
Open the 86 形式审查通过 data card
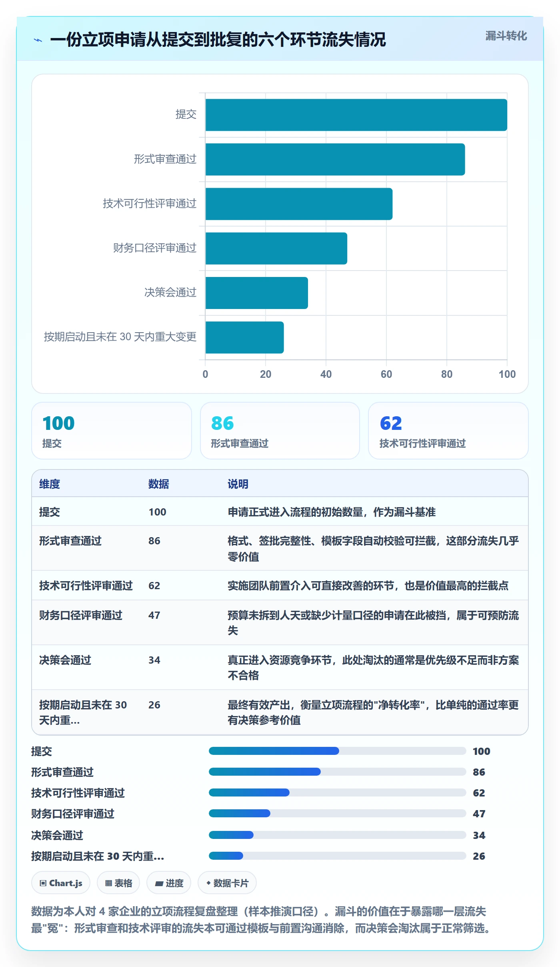click(x=280, y=431)
